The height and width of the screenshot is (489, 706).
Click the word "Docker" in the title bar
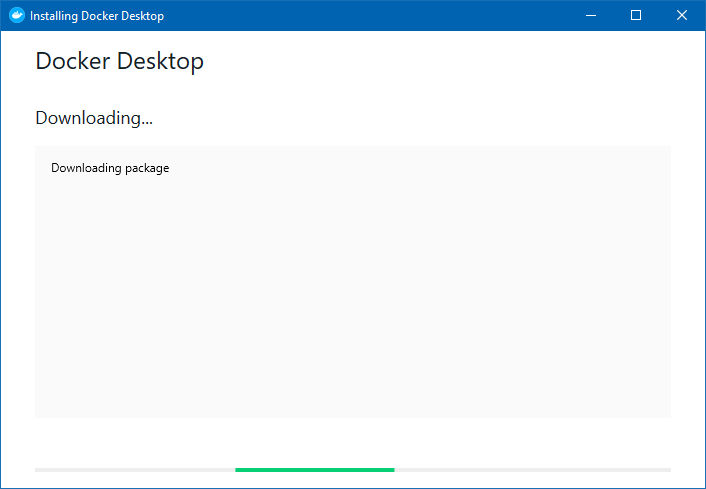click(x=99, y=16)
